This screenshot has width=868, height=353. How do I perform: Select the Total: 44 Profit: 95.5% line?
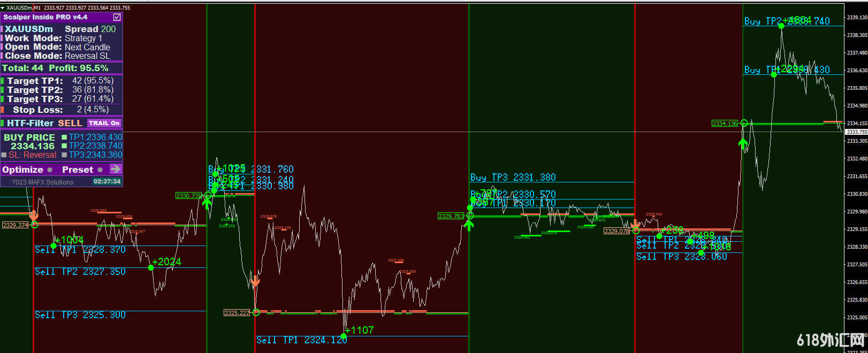tap(55, 68)
